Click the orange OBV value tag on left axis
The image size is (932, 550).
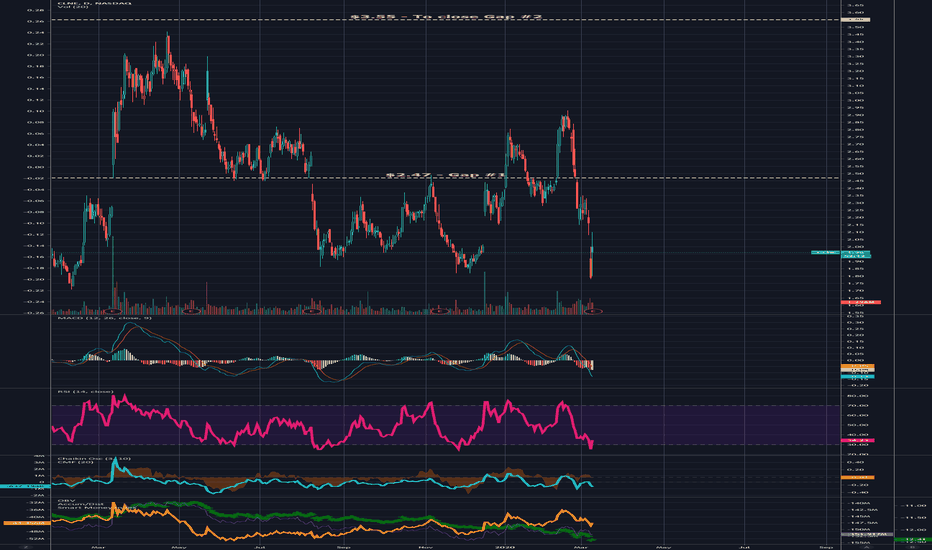coord(27,523)
